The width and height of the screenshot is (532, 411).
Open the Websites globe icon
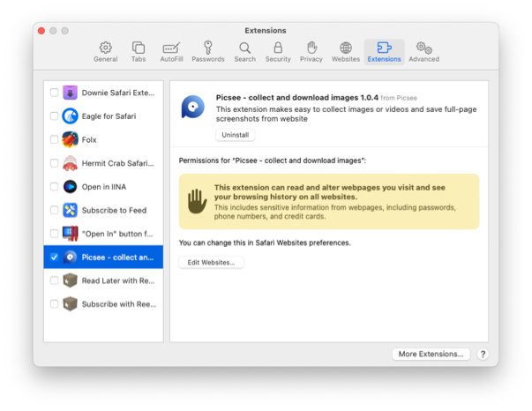click(346, 48)
